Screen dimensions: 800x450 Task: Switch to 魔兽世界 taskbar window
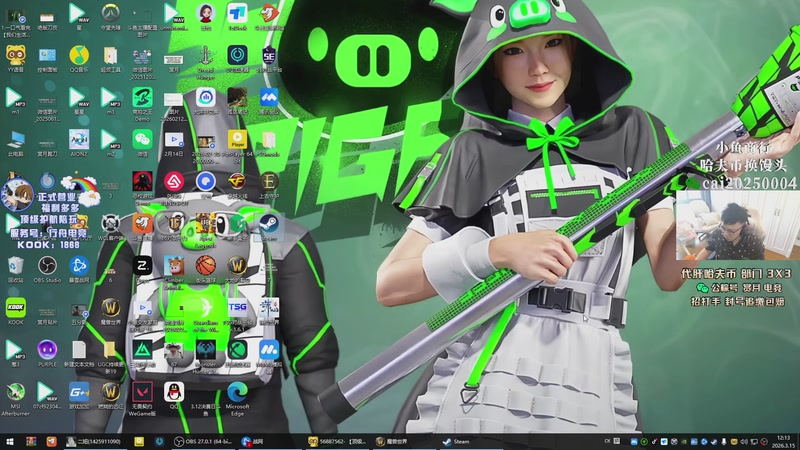click(x=403, y=442)
